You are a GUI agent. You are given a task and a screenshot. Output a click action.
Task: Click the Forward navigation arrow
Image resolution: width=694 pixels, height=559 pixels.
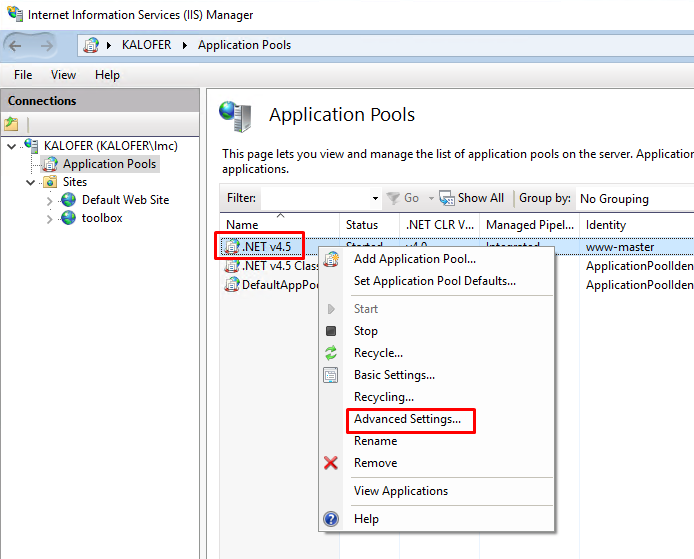(x=46, y=46)
